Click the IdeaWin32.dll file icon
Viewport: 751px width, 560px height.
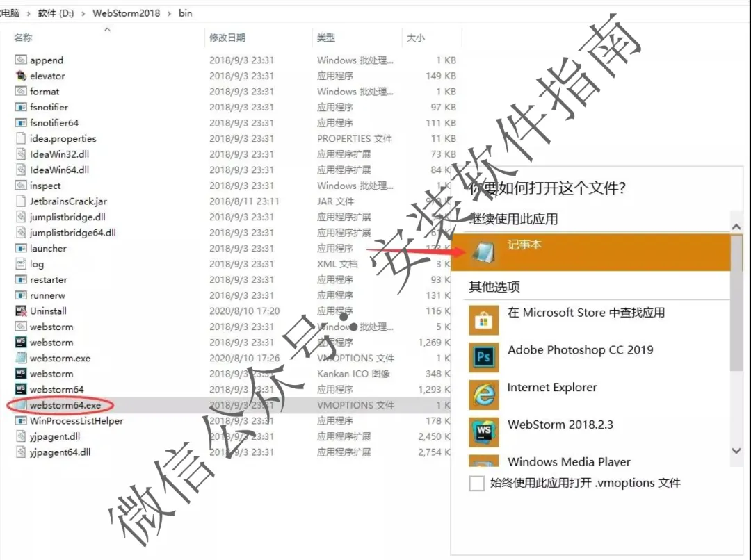click(x=21, y=154)
